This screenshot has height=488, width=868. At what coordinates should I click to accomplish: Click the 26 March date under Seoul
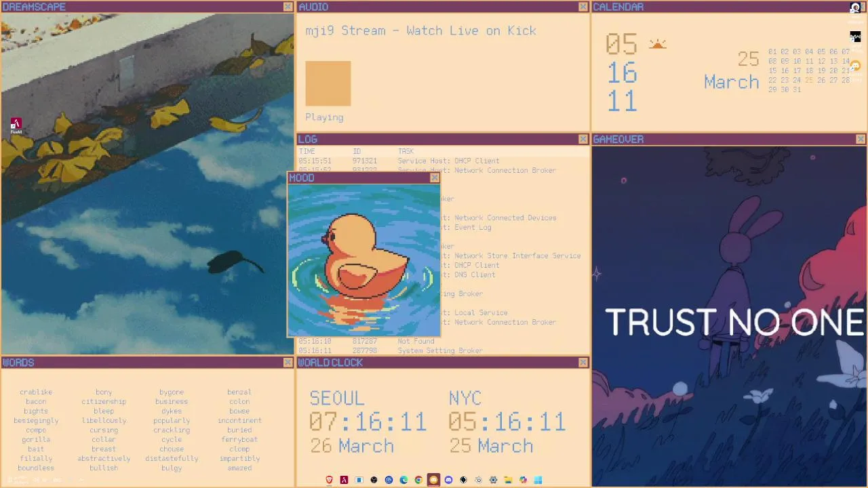pyautogui.click(x=352, y=446)
